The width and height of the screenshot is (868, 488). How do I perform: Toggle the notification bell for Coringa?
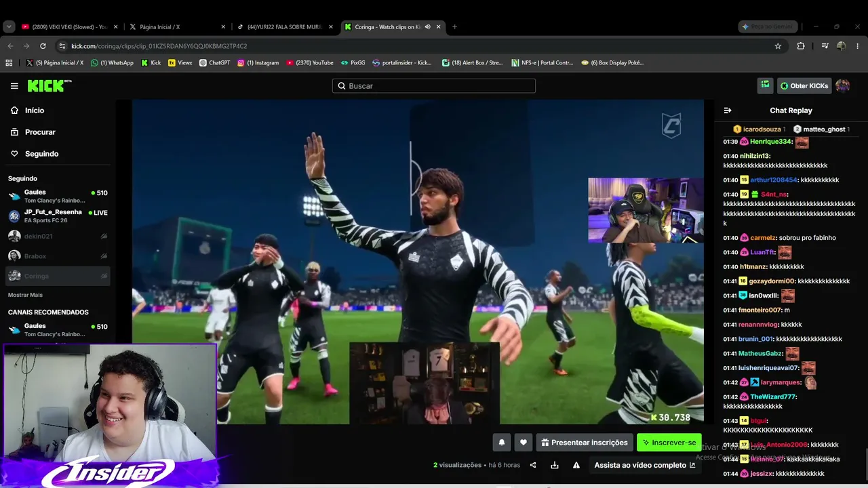(x=502, y=443)
